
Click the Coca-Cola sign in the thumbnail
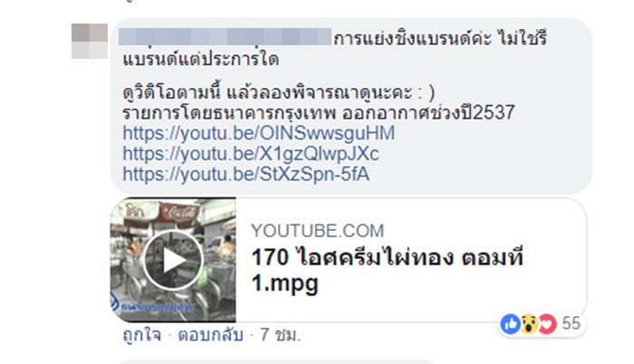179,212
